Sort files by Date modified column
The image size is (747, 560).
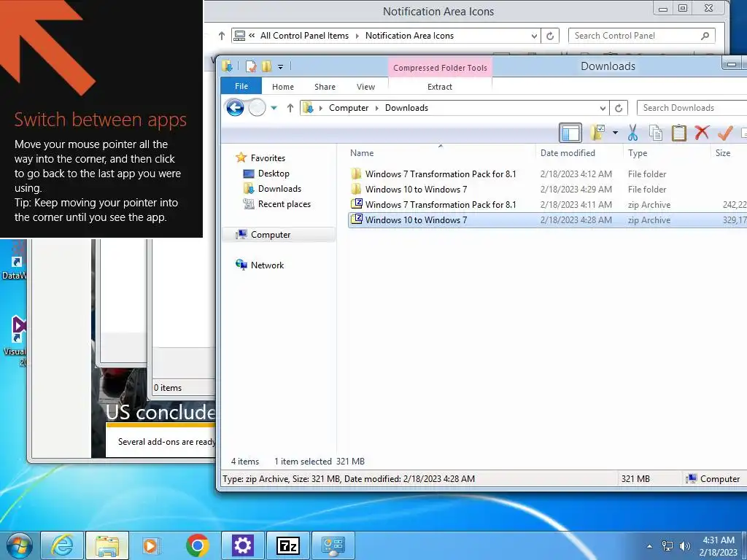(568, 153)
